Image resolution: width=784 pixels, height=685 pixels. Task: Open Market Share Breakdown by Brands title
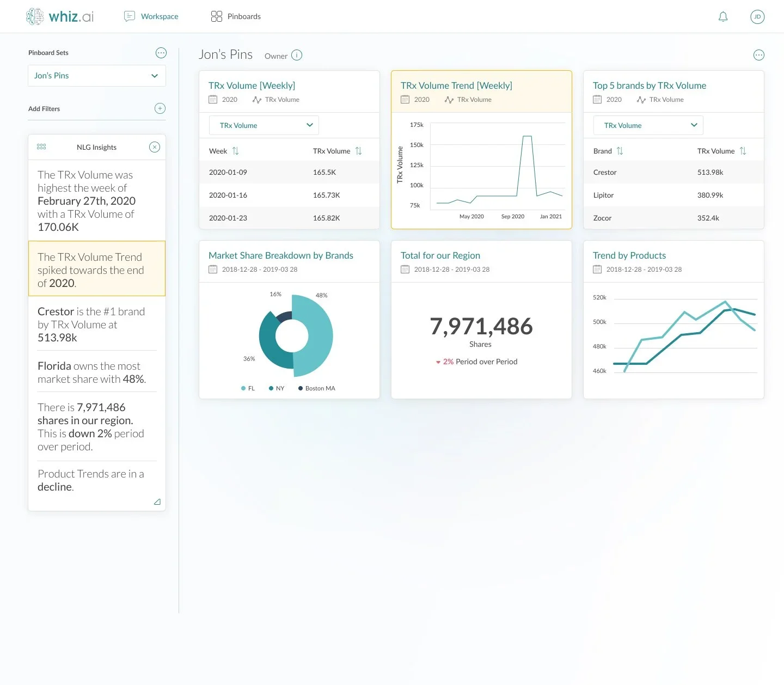click(281, 255)
